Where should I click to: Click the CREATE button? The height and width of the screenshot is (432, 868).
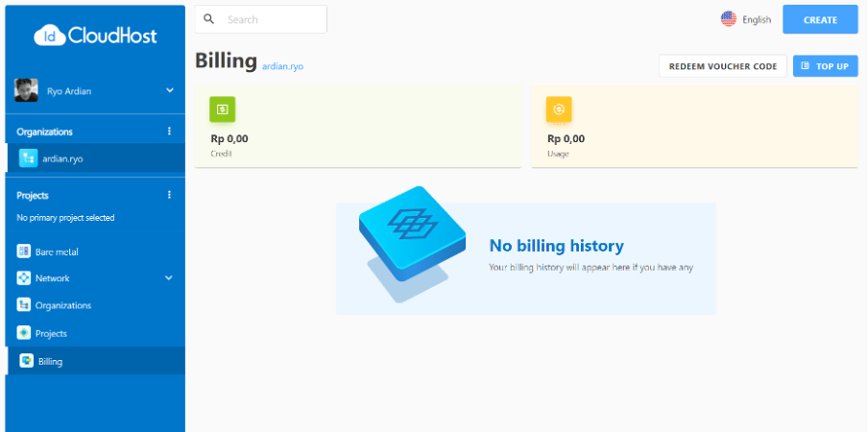(x=820, y=20)
